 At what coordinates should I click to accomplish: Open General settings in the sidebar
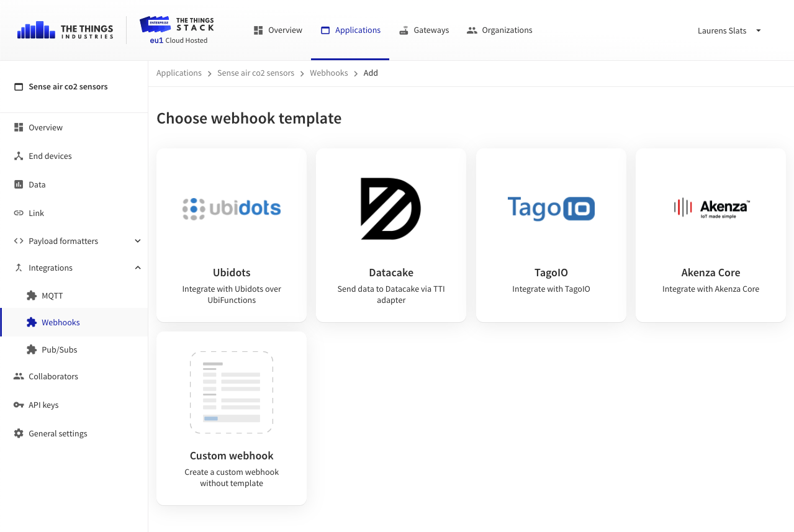pyautogui.click(x=74, y=433)
